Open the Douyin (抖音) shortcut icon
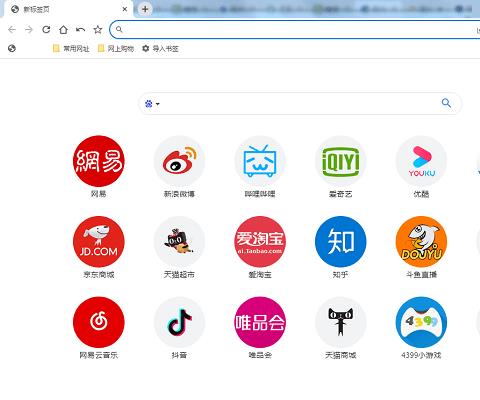 [179, 322]
